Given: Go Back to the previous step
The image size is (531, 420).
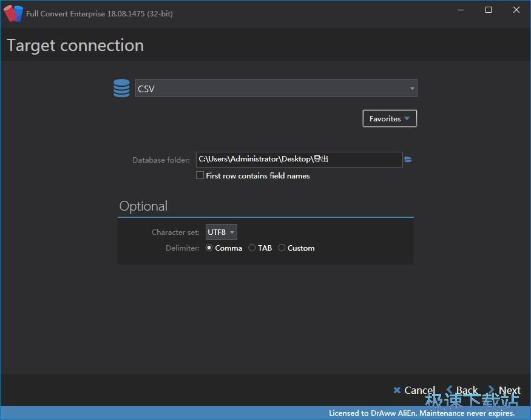Looking at the screenshot, I should point(462,390).
